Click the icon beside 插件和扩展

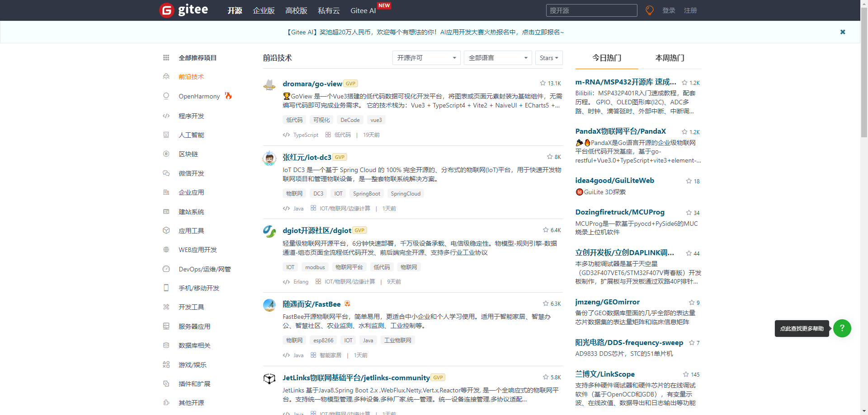coord(166,384)
